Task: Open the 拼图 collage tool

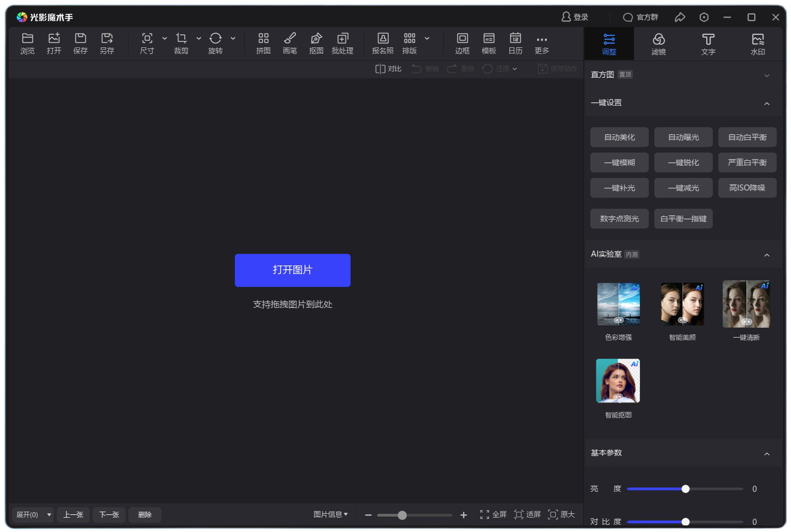Action: tap(263, 44)
